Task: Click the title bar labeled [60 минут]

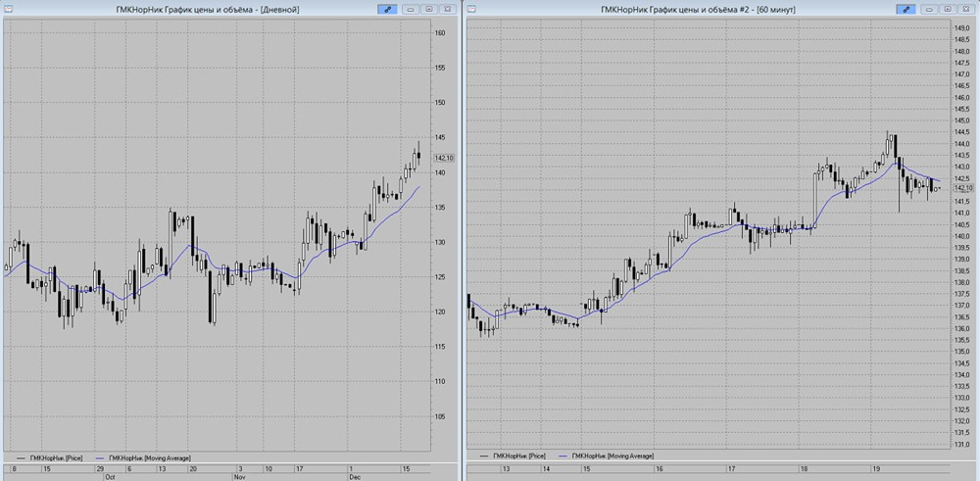Action: click(x=695, y=10)
